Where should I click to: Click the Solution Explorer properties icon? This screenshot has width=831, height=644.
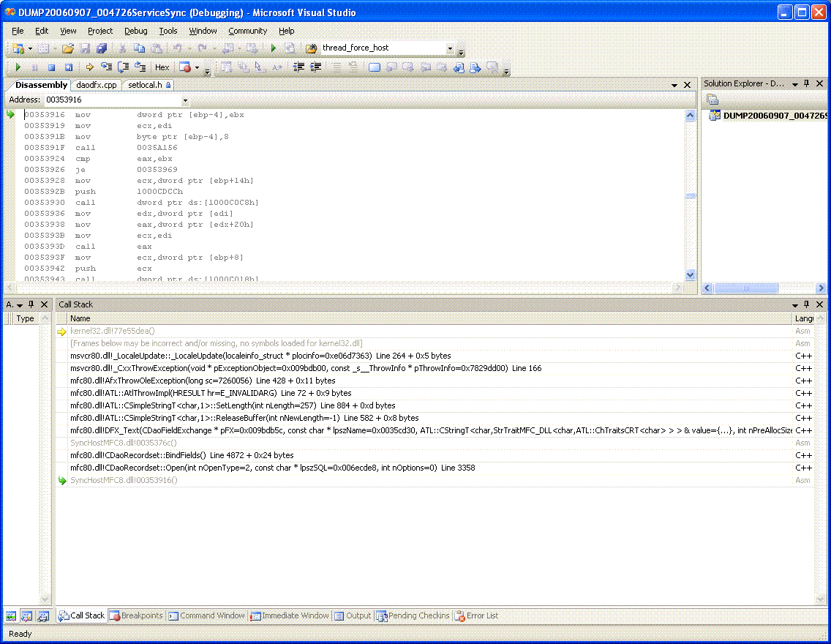coord(712,99)
